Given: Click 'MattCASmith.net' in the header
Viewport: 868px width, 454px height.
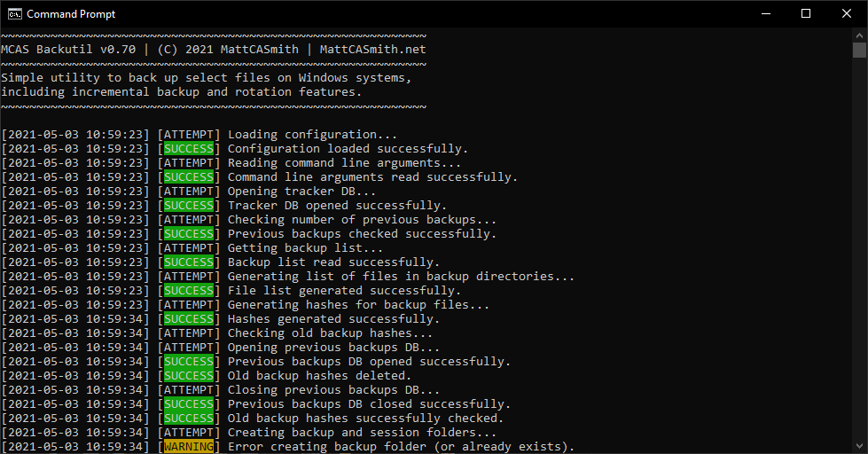Looking at the screenshot, I should [373, 50].
